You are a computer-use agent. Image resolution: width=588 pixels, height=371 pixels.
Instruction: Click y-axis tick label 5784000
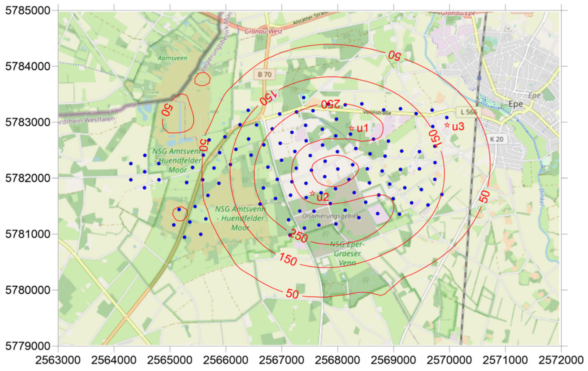pyautogui.click(x=28, y=66)
